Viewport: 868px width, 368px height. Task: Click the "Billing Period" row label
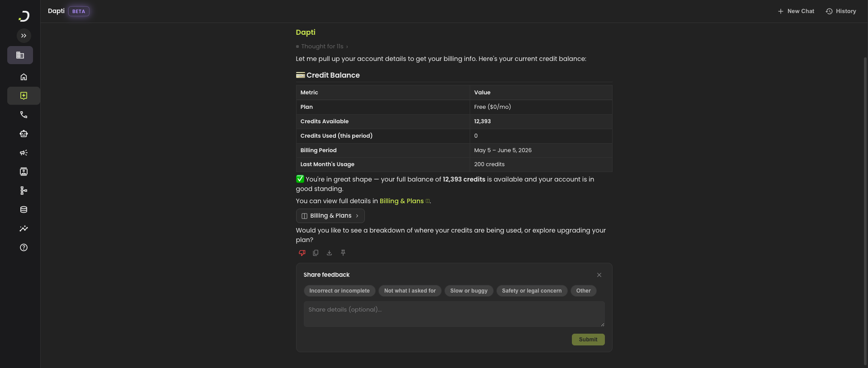[x=319, y=150]
